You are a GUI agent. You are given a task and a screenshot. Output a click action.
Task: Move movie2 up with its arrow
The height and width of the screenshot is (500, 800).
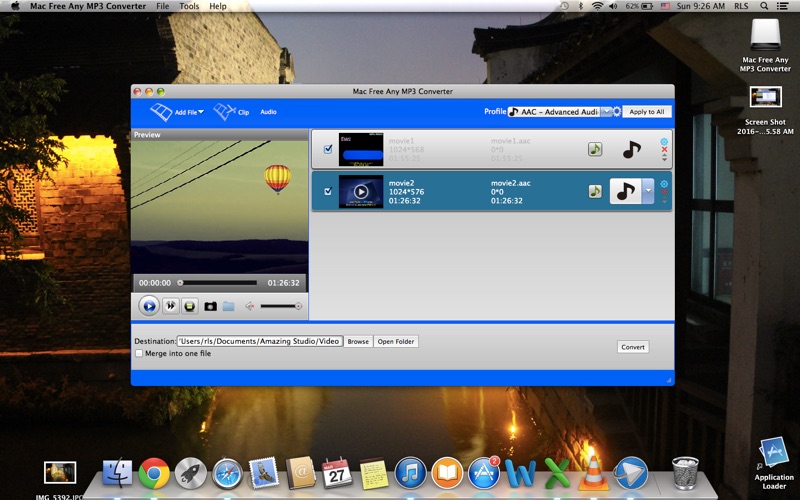pyautogui.click(x=664, y=197)
